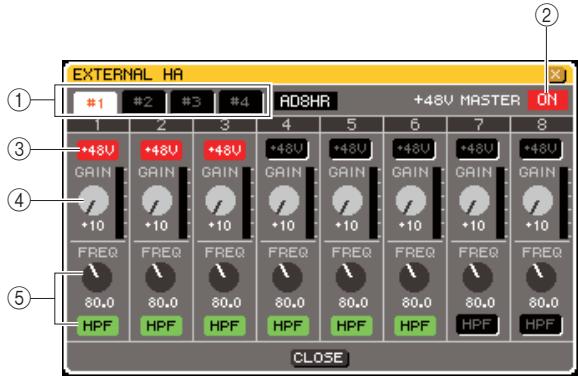This screenshot has height=376, width=578.
Task: Enable the HPF button on channel 8
Action: [541, 325]
